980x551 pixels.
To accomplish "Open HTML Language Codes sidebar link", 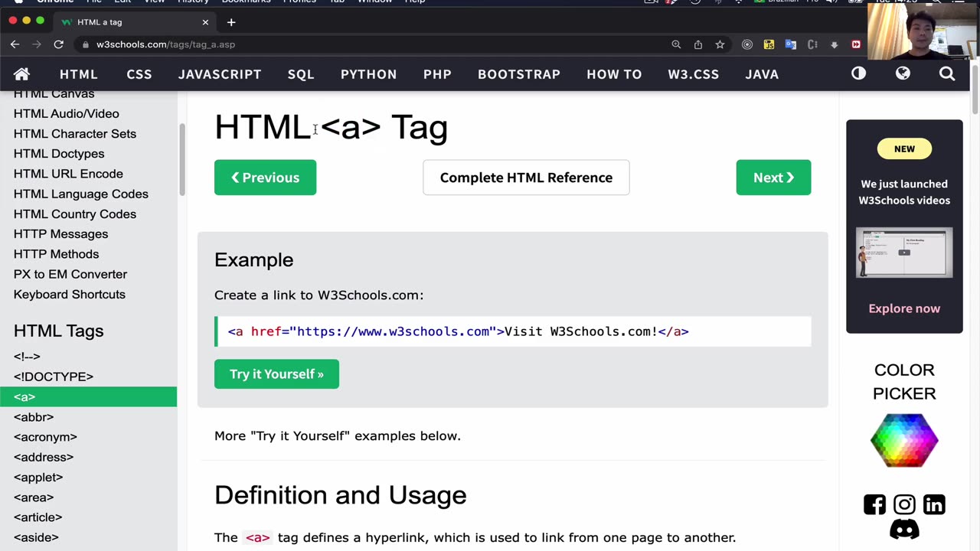I will 81,194.
